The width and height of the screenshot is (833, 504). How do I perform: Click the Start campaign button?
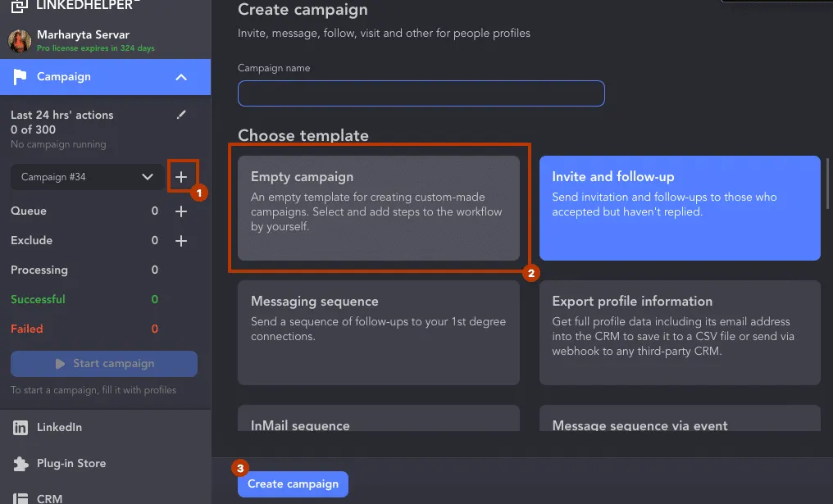pyautogui.click(x=104, y=364)
